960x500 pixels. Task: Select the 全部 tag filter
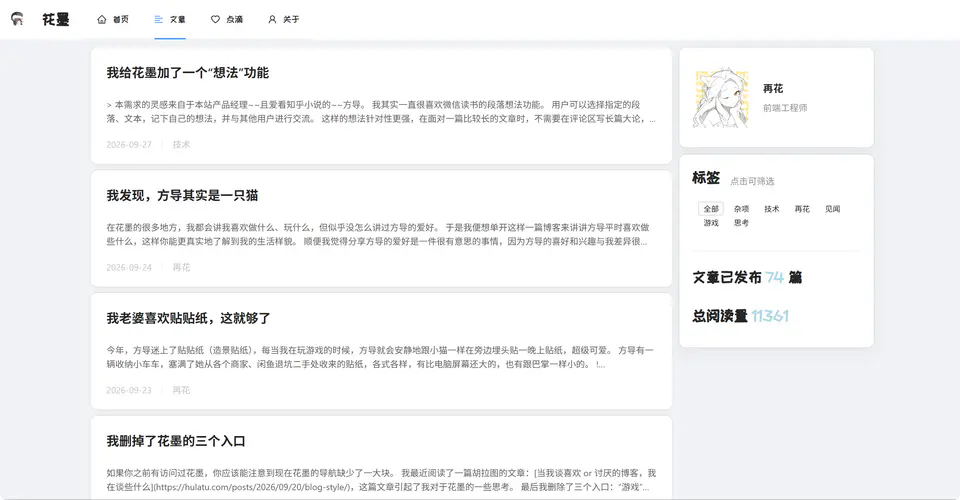(x=711, y=209)
